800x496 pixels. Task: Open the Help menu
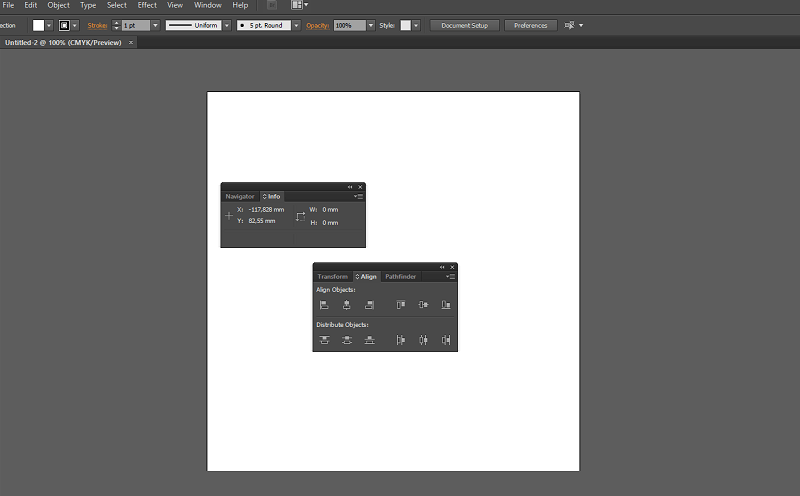pyautogui.click(x=240, y=5)
